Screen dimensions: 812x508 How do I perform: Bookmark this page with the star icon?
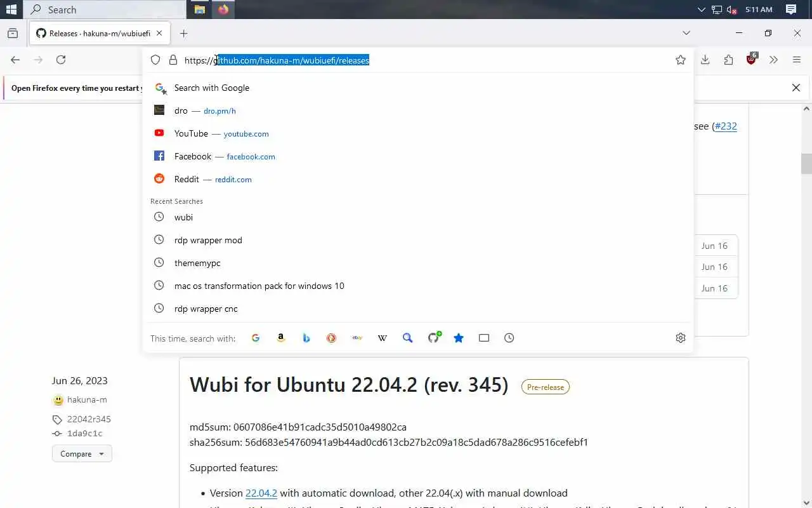tap(681, 60)
